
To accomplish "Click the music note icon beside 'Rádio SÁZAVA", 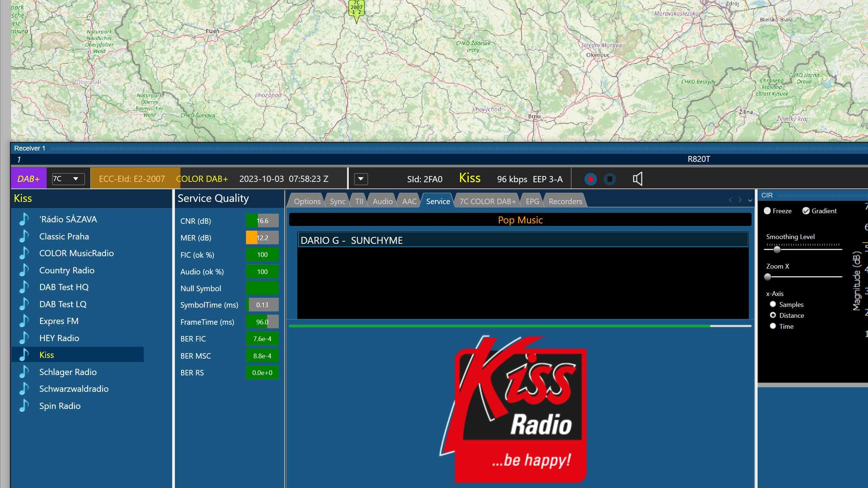I will (x=24, y=219).
